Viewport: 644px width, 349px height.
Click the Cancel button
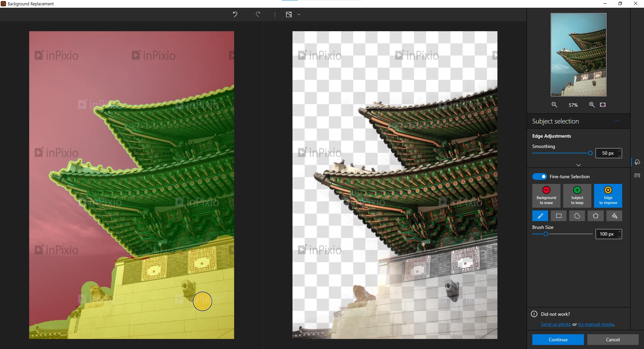[613, 340]
